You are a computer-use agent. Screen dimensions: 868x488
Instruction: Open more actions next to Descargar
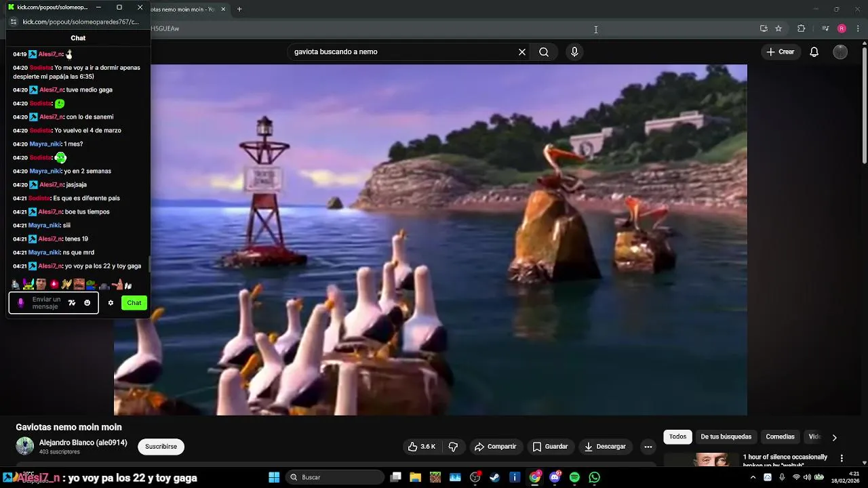[x=648, y=447]
